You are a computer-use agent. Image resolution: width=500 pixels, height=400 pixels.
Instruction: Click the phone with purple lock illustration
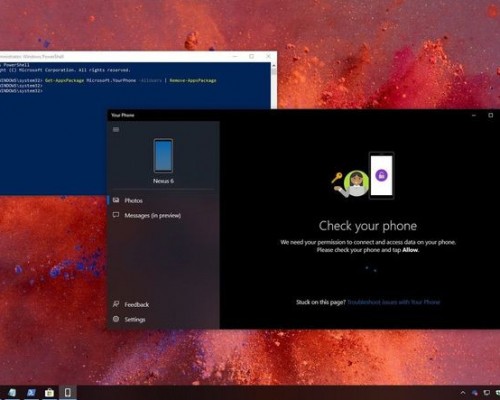[x=381, y=175]
